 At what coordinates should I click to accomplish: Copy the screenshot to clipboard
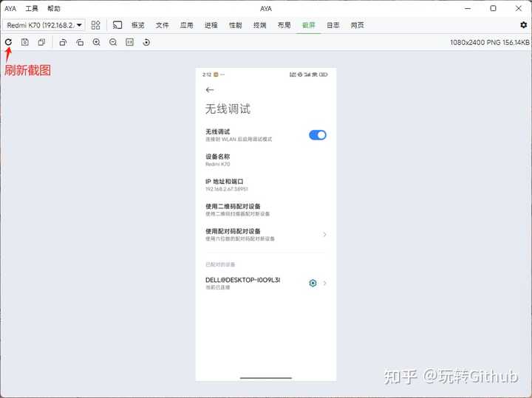41,42
